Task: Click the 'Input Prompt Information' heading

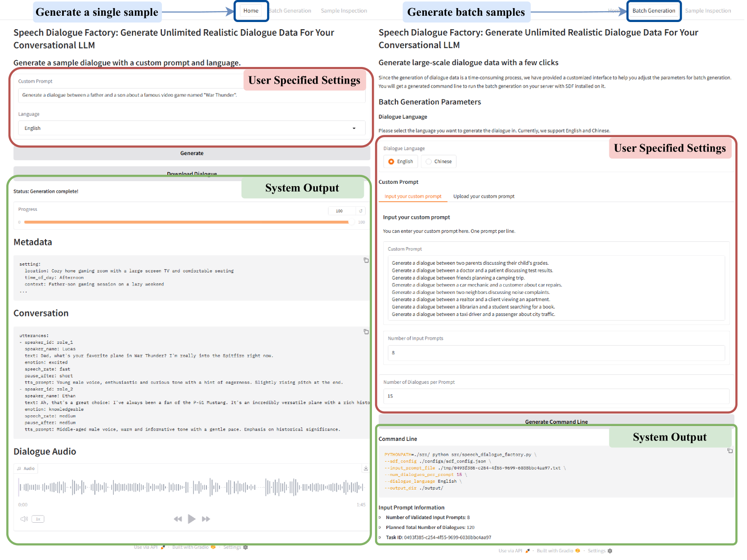Action: tap(412, 507)
